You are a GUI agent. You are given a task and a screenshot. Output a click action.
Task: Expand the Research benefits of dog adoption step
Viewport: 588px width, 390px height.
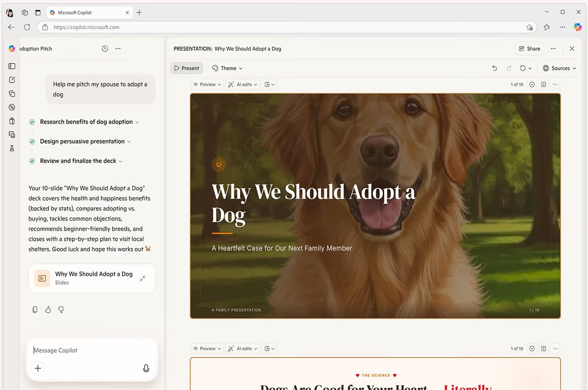137,122
